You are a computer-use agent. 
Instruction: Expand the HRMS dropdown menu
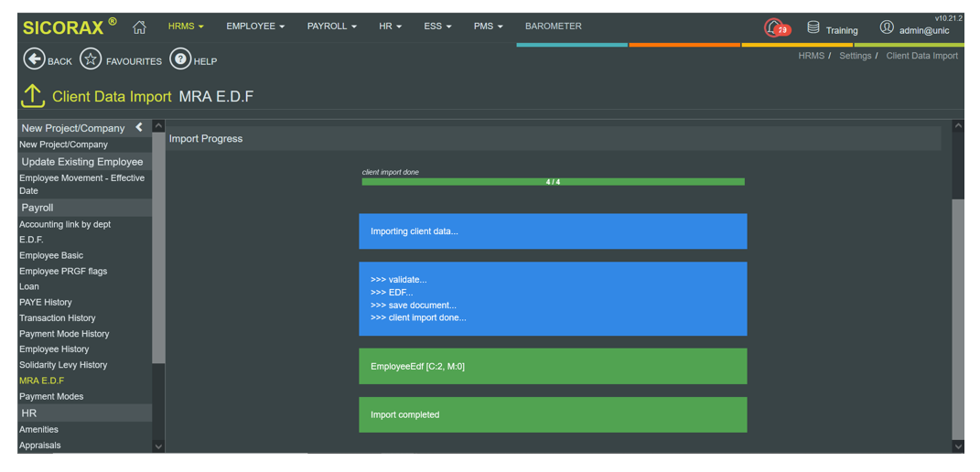(186, 27)
